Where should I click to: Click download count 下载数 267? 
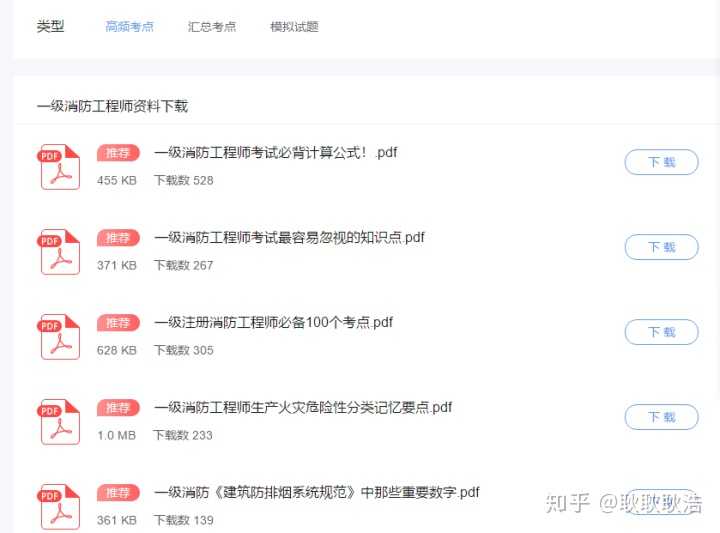click(x=184, y=265)
